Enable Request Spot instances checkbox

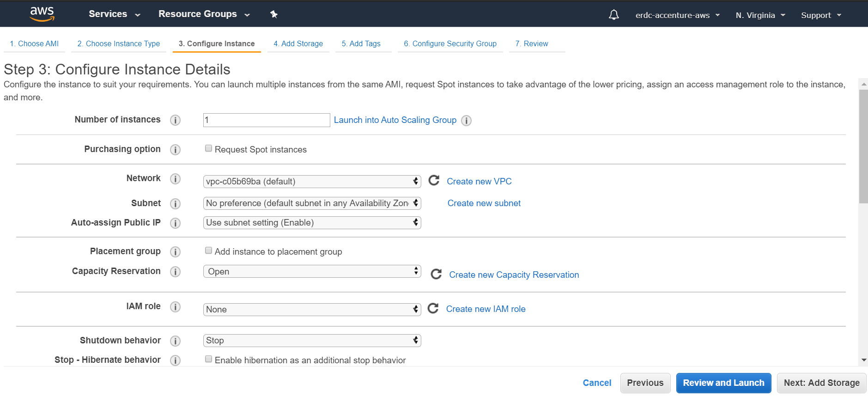click(x=209, y=148)
